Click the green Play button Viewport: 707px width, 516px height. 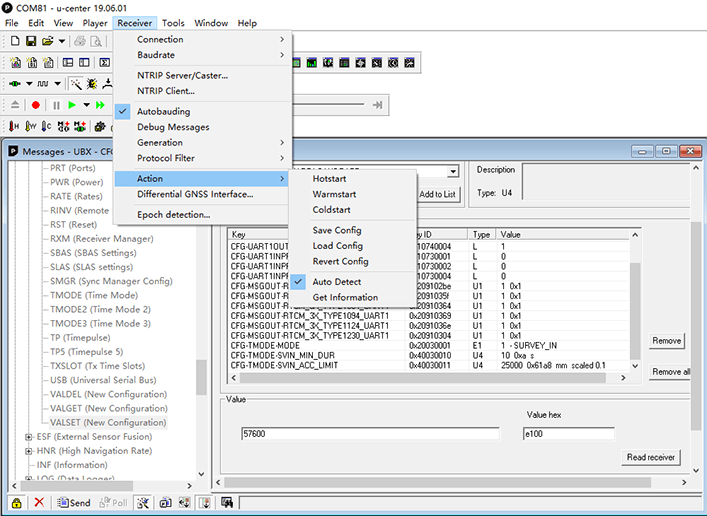coord(72,105)
